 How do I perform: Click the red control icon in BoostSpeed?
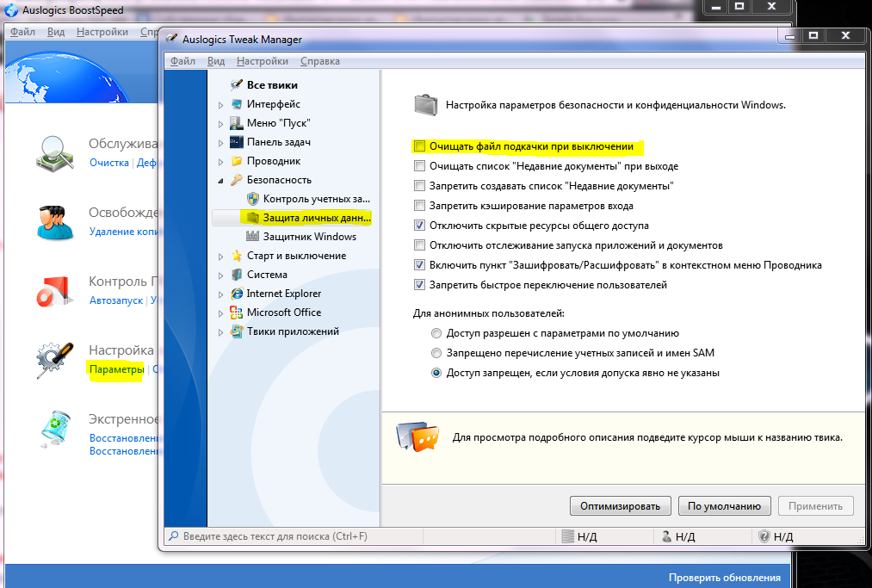tap(55, 292)
